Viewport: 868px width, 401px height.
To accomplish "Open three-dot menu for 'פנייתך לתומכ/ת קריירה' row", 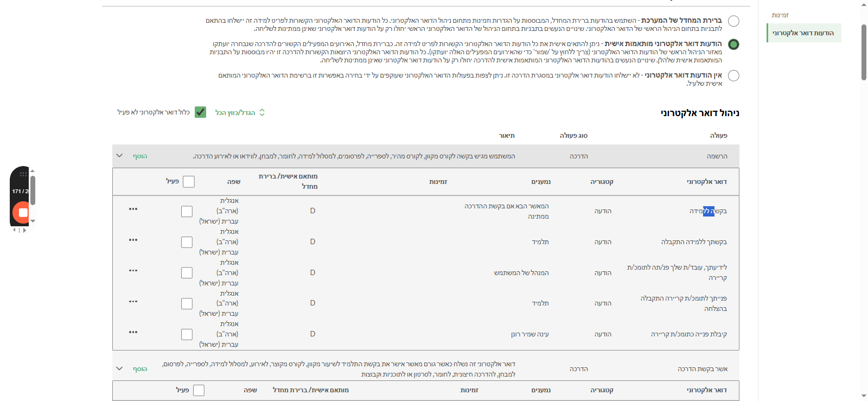I will tap(133, 301).
